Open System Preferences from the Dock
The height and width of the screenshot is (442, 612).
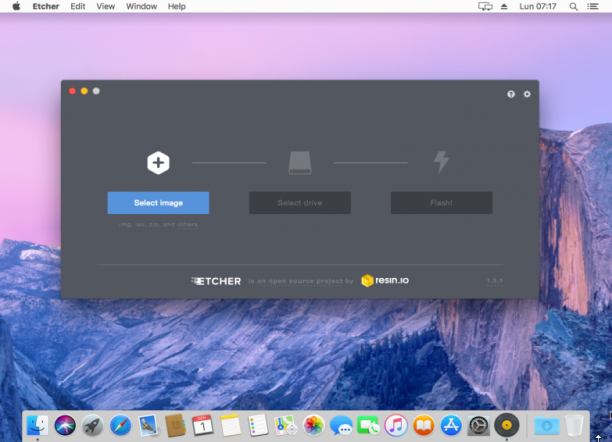pos(479,425)
